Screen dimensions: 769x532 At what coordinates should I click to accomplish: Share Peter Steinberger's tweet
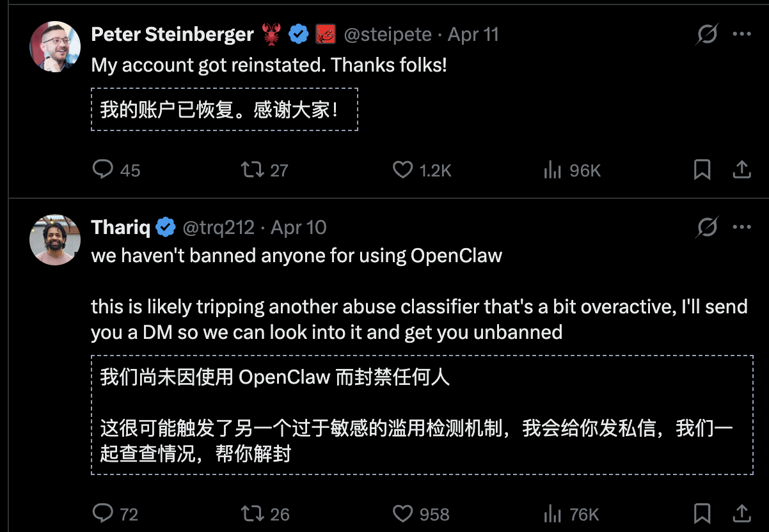click(741, 169)
